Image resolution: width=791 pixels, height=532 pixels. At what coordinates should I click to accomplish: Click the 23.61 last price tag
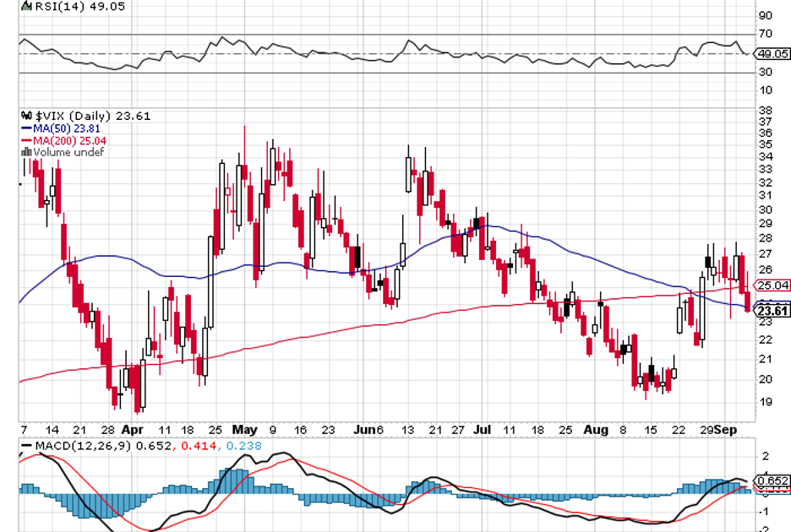click(772, 311)
